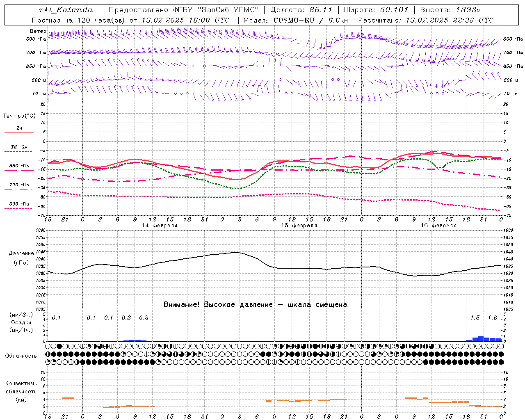Click 850 гПа legend in temperature panel
525x420 pixels.
19,167
